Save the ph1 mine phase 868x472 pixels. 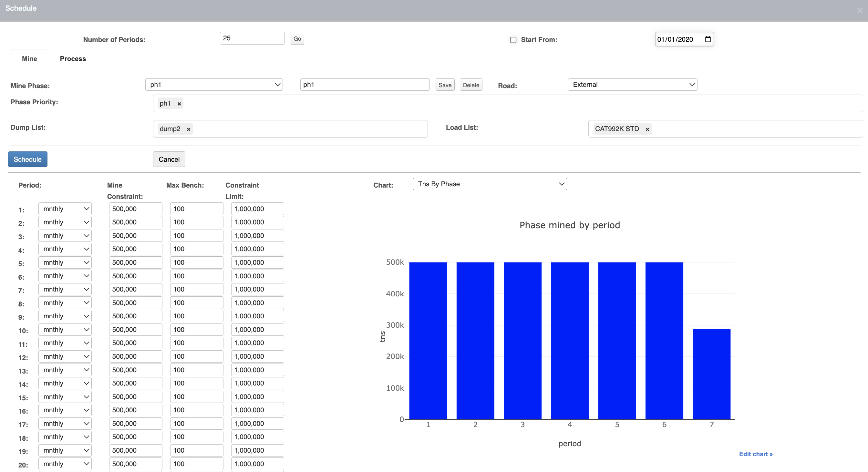pos(444,85)
